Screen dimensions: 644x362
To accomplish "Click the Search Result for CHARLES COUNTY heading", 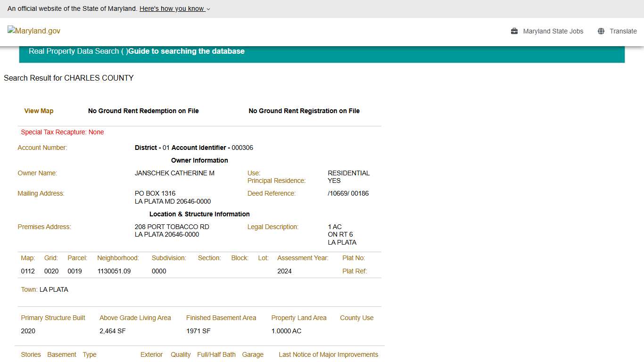I will [x=68, y=78].
